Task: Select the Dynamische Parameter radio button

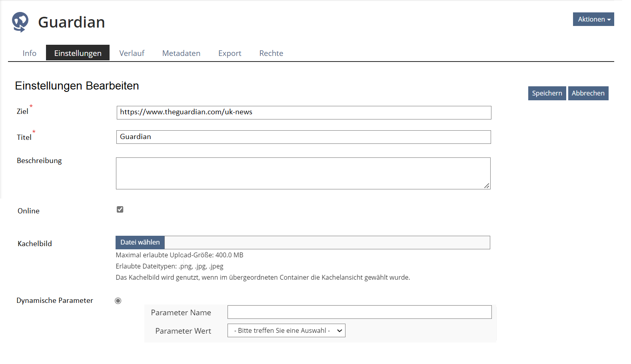Action: click(118, 301)
